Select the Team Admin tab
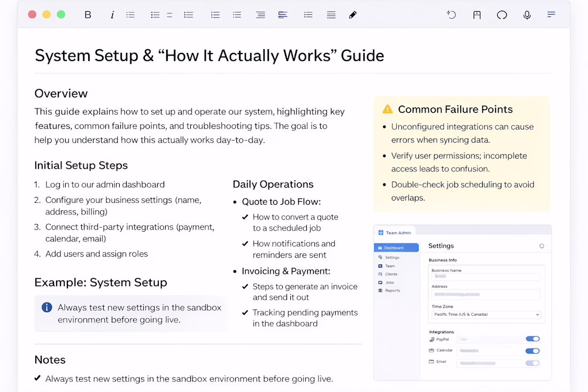This screenshot has width=588, height=392. point(395,233)
